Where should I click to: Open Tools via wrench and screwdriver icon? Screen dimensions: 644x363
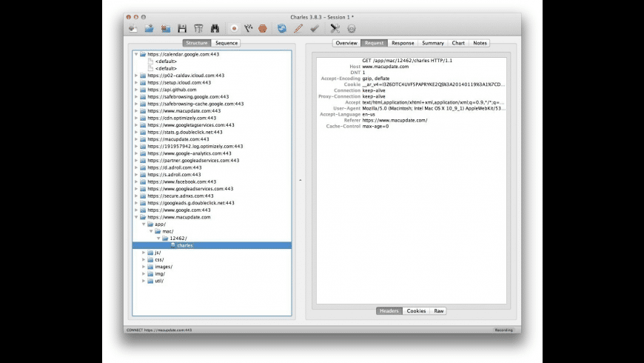coord(335,29)
